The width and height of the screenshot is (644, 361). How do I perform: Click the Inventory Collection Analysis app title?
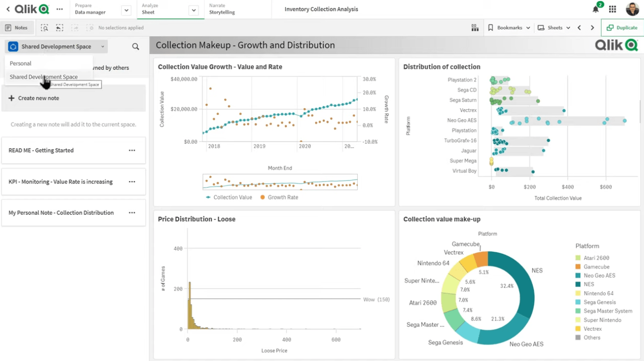pyautogui.click(x=321, y=9)
